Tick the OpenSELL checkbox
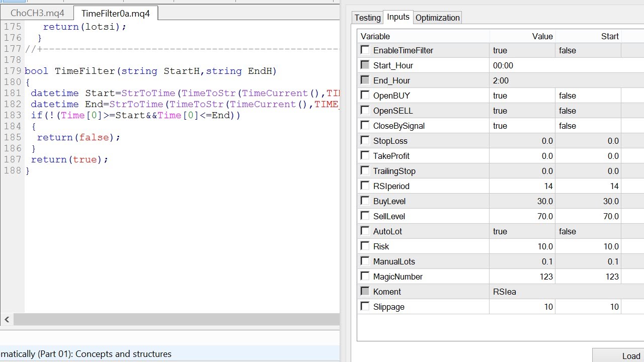 click(365, 110)
